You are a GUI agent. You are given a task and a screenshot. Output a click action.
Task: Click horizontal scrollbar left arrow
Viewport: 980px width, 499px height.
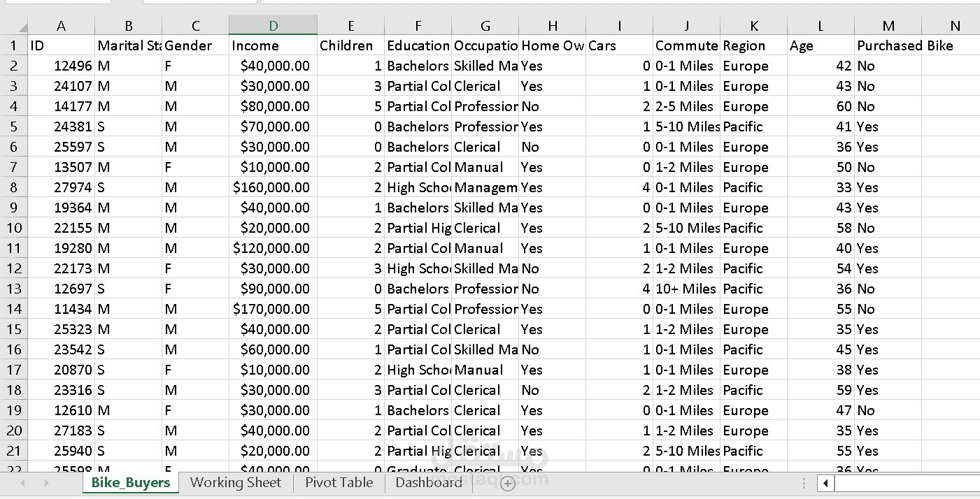click(x=826, y=483)
